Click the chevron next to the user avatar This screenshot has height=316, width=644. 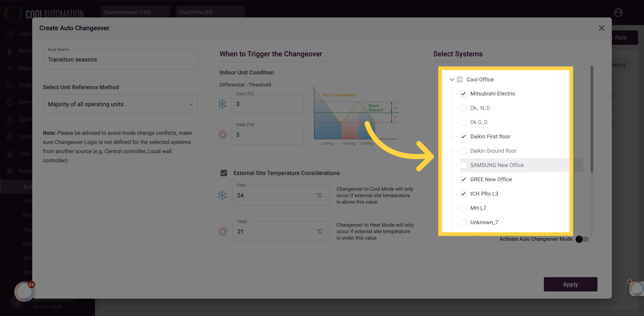[631, 13]
